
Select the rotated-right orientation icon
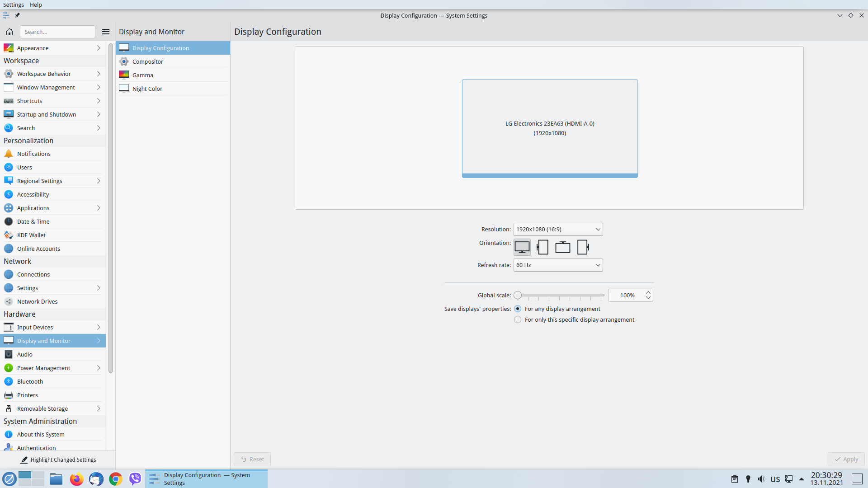[x=583, y=247]
